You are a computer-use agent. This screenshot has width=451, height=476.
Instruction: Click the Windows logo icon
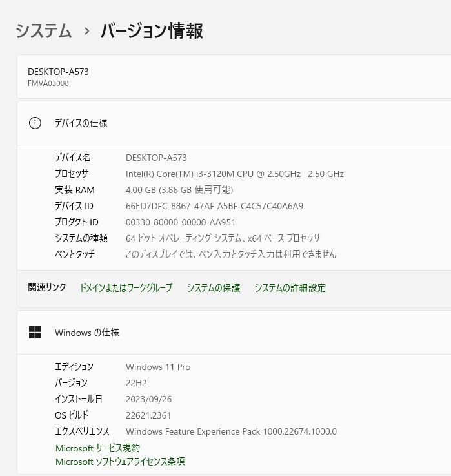(35, 333)
